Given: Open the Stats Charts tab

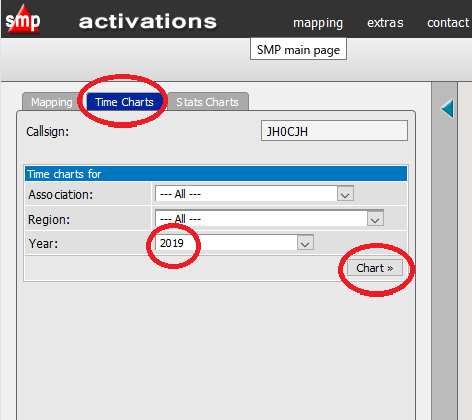Looking at the screenshot, I should tap(207, 102).
